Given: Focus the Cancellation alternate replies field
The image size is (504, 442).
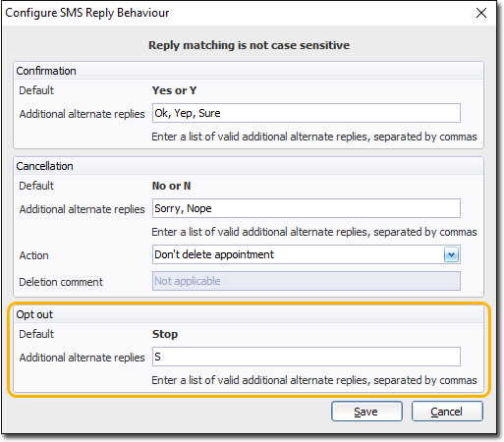Looking at the screenshot, I should pyautogui.click(x=307, y=208).
